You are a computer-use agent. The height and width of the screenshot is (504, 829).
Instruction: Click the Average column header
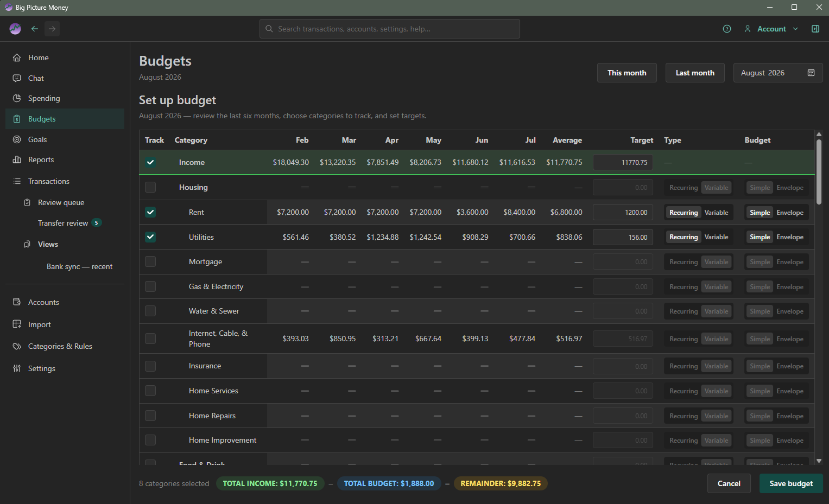(x=567, y=140)
